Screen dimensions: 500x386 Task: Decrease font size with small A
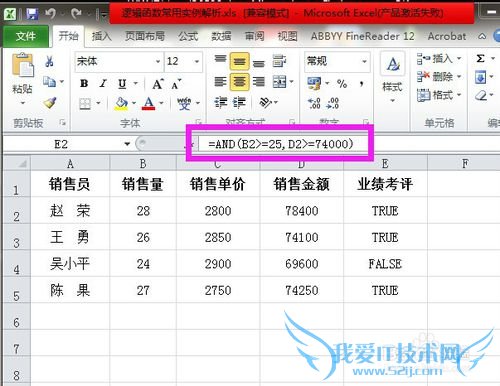click(176, 84)
